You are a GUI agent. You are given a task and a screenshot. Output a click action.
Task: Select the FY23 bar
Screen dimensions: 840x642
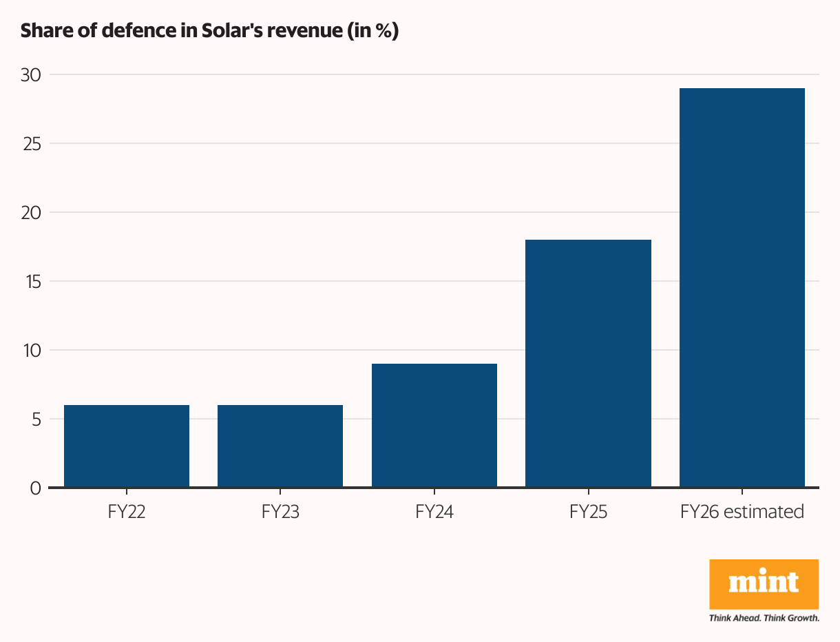[x=280, y=446]
